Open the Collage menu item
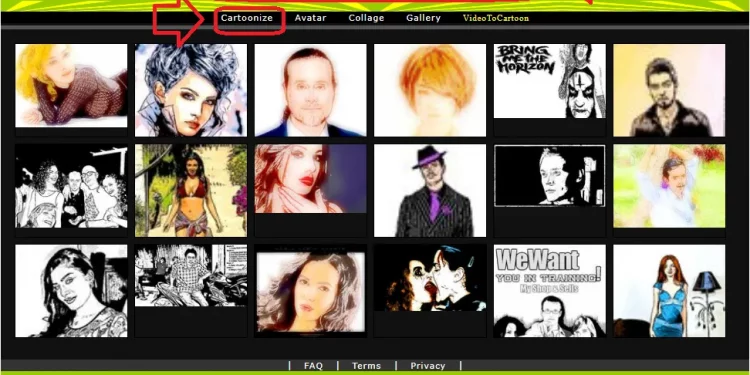The height and width of the screenshot is (375, 750). (366, 18)
